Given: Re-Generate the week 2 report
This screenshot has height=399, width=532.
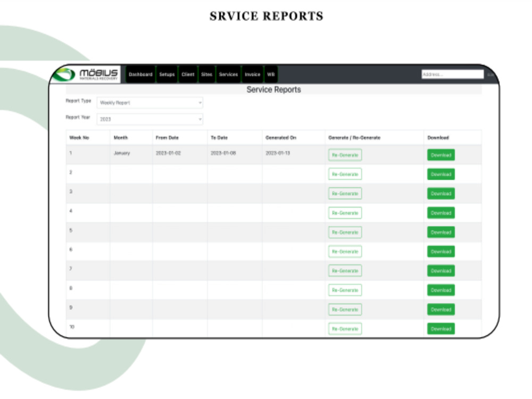Looking at the screenshot, I should click(345, 174).
